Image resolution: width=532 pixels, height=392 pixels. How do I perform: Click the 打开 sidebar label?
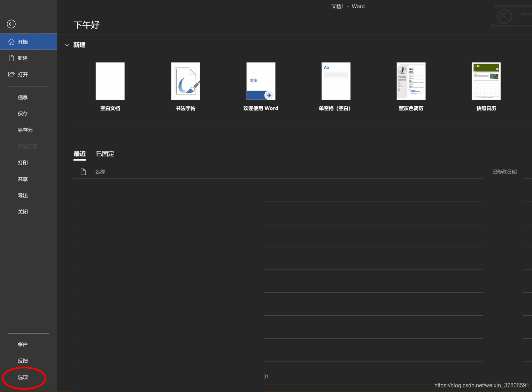pos(23,75)
